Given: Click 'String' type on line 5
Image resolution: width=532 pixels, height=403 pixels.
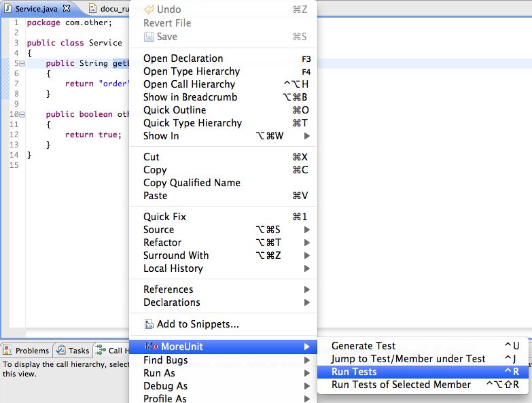Looking at the screenshot, I should [93, 63].
